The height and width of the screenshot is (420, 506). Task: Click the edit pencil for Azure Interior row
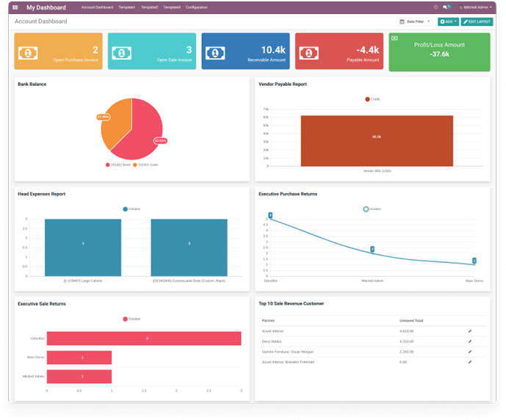click(470, 331)
